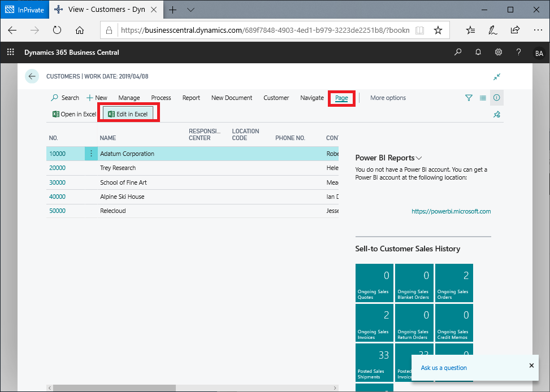Open the reading view book icon

pos(419,30)
